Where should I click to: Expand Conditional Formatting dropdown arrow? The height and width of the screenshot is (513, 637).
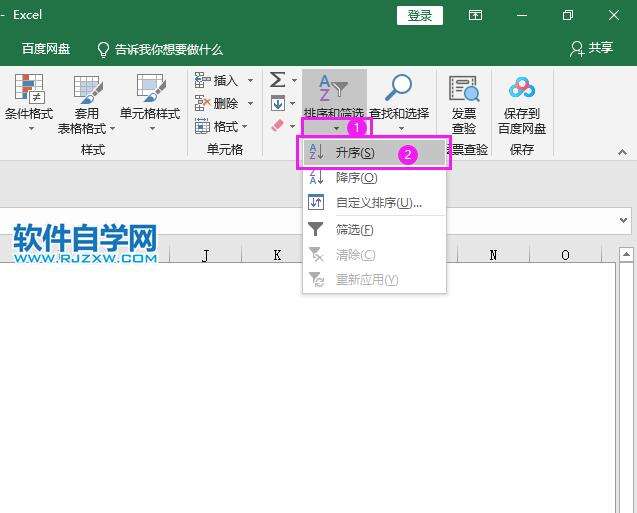(31, 129)
